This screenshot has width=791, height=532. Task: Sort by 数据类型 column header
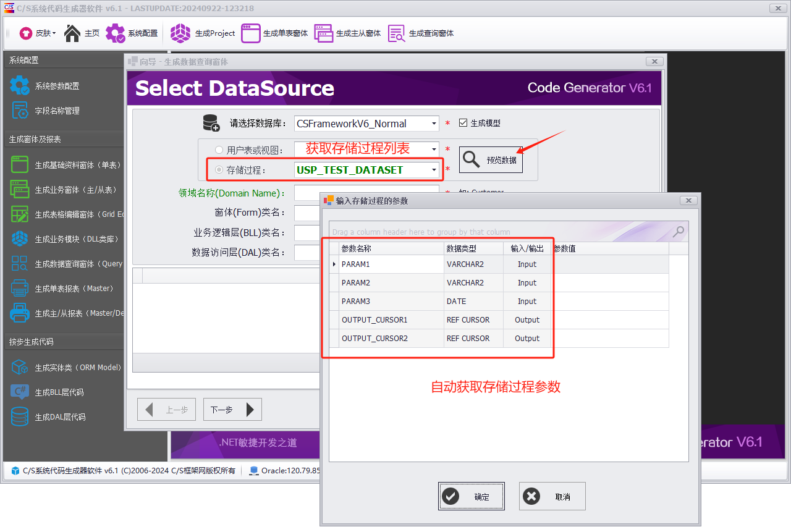(x=473, y=248)
